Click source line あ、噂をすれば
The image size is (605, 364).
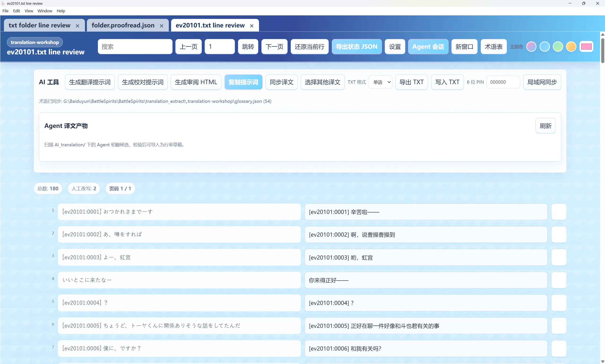click(x=179, y=234)
